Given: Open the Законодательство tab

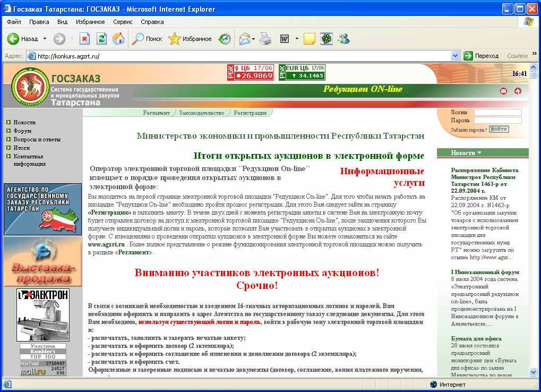Looking at the screenshot, I should pos(202,113).
